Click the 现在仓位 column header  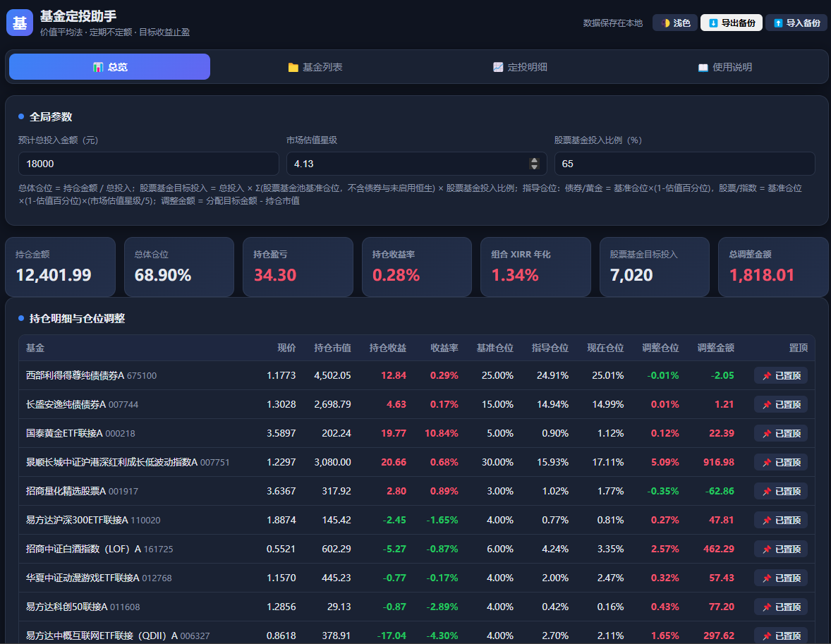pos(605,348)
